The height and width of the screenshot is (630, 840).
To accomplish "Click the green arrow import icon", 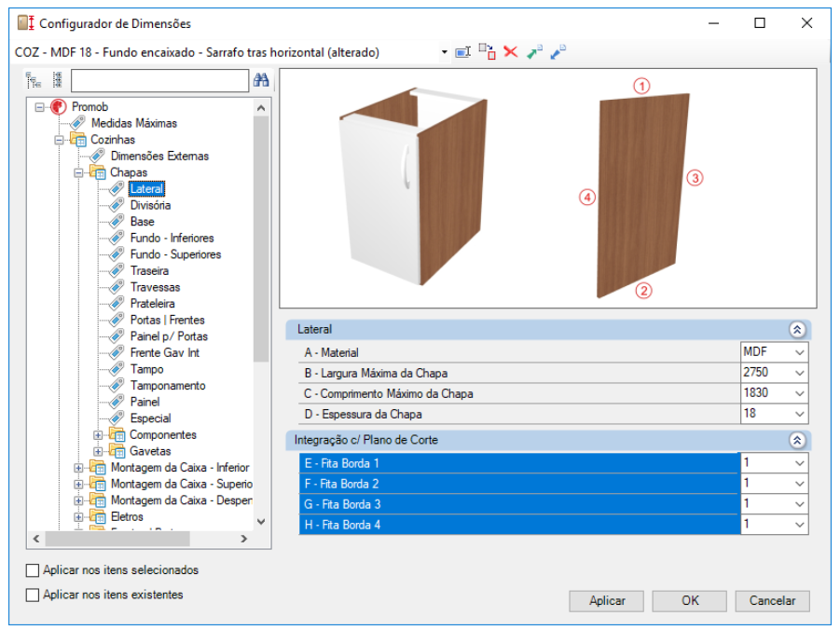I will (x=533, y=52).
